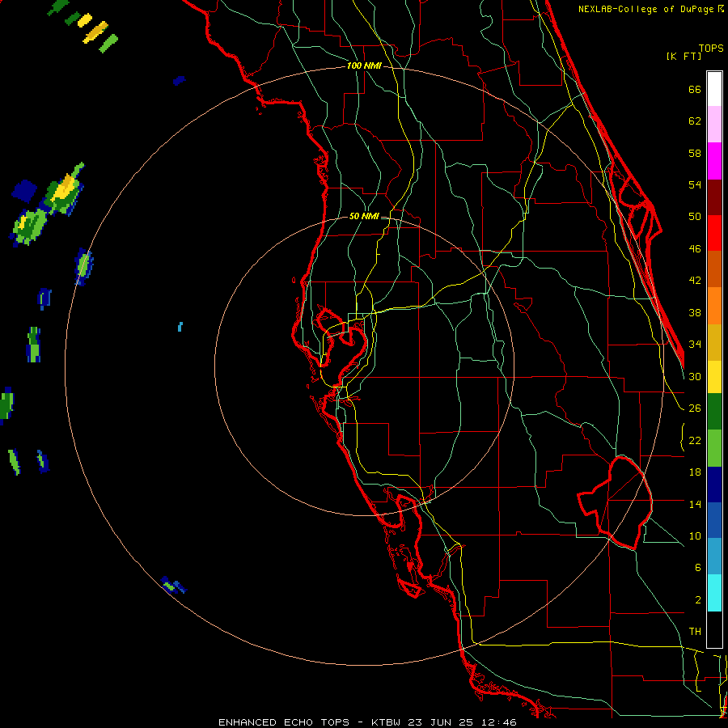Click the "62" scale label
Viewport: 728px width, 728px height.
(x=695, y=121)
